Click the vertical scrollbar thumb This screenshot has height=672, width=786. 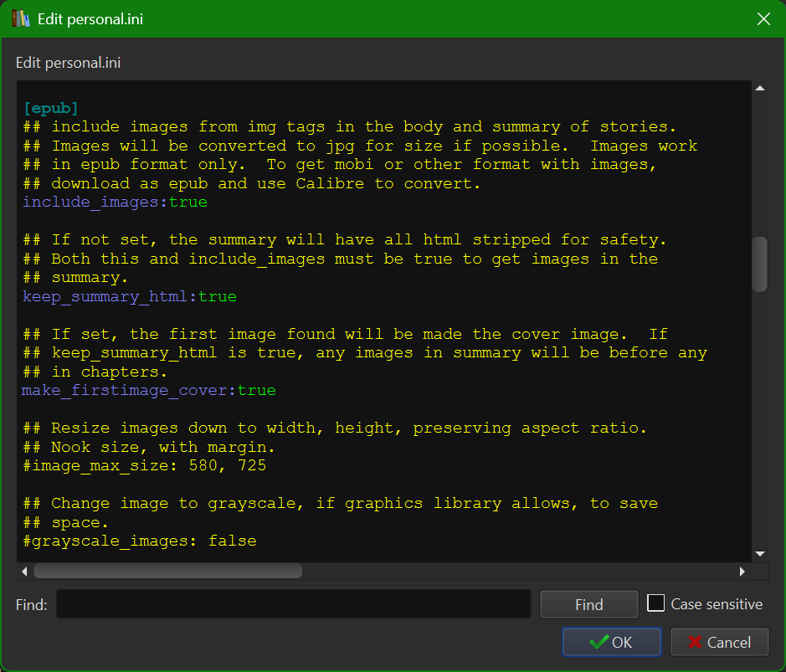(760, 264)
